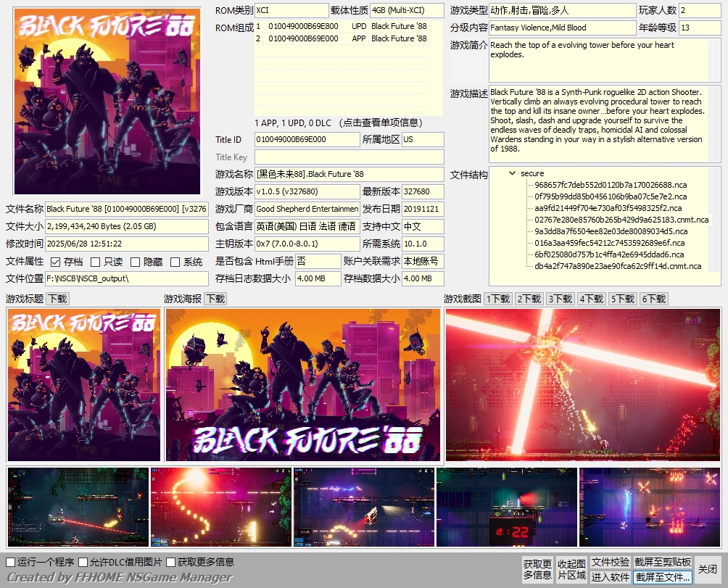Open the screenshot showing :22 countdown
This screenshot has height=588, width=728.
(507, 507)
